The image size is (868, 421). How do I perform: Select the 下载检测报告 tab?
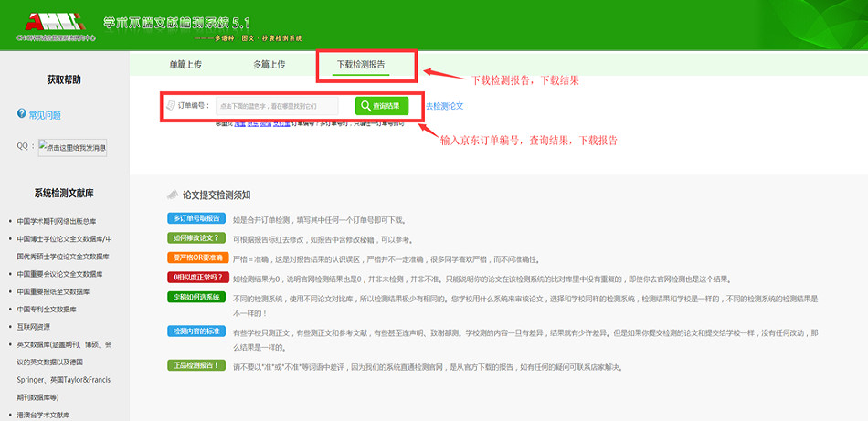(360, 65)
